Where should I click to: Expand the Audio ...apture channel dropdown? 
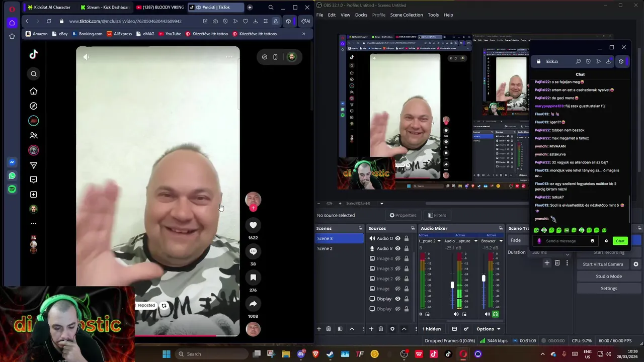point(475,241)
